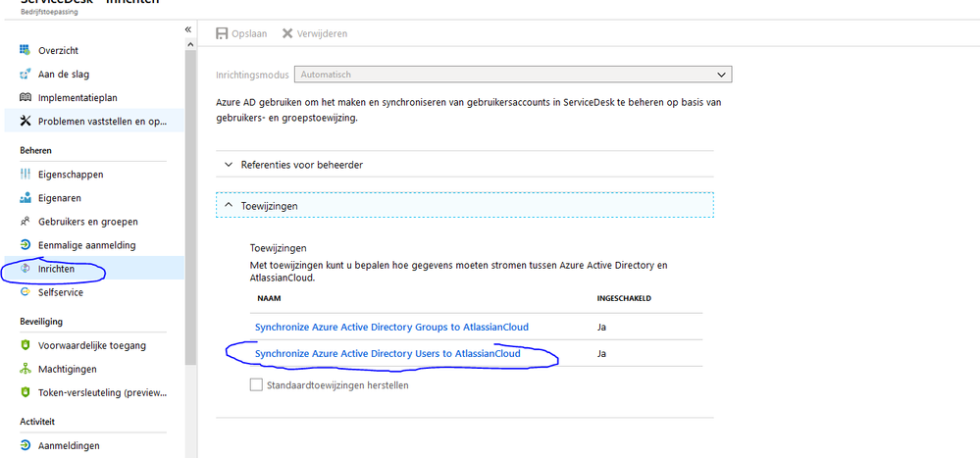
Task: Click the Problemen vaststellen tools icon
Action: click(x=25, y=122)
